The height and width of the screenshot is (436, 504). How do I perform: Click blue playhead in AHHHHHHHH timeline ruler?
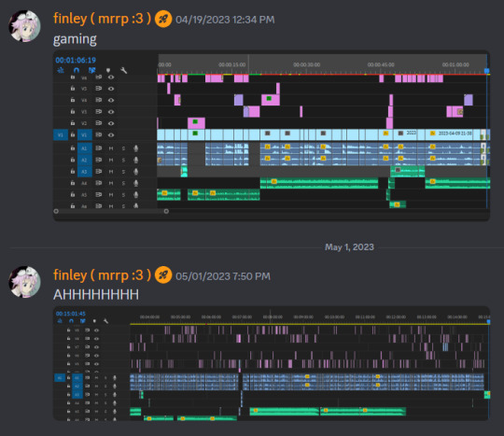click(488, 321)
